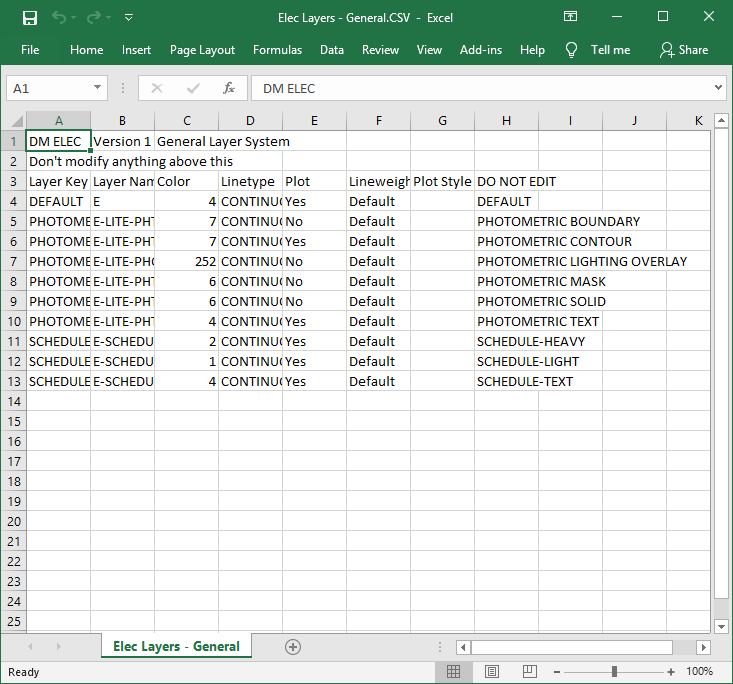This screenshot has height=684, width=733.
Task: Click the Undo arrow icon
Action: [x=59, y=18]
